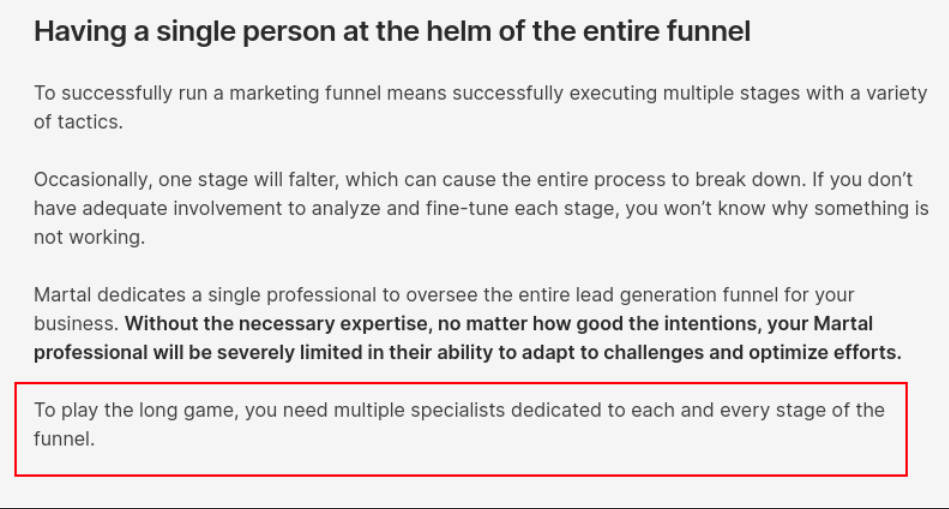Select the word "specialists" in the last paragraph
Viewport: 949px width, 509px height.
click(x=458, y=410)
